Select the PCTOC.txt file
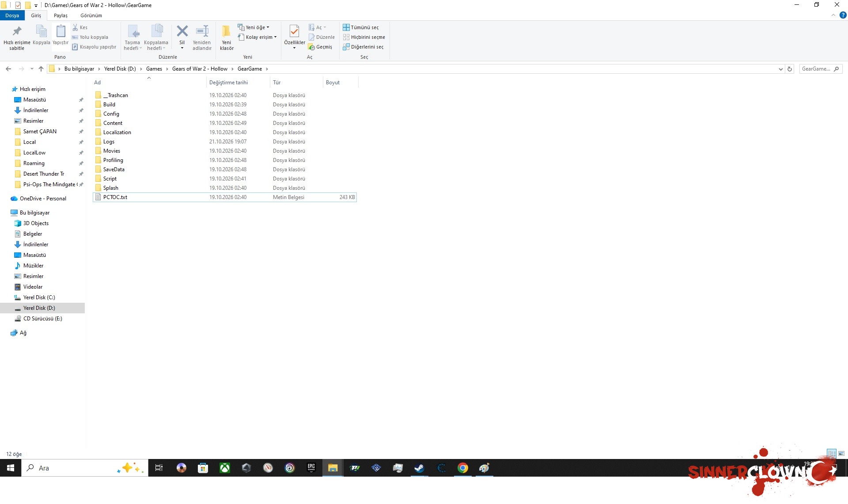The height and width of the screenshot is (504, 848). click(x=225, y=197)
